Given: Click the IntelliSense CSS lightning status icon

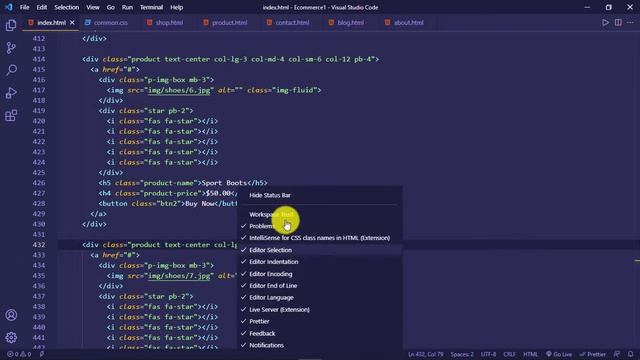Looking at the screenshot, I should click(42, 354).
